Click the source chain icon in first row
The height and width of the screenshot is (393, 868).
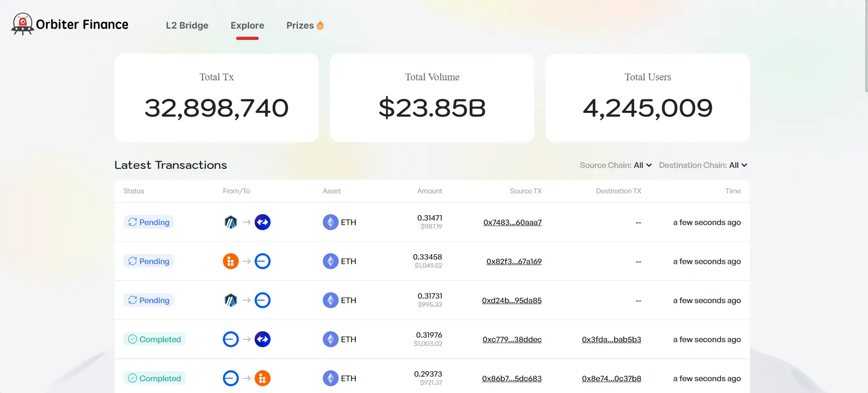click(231, 222)
